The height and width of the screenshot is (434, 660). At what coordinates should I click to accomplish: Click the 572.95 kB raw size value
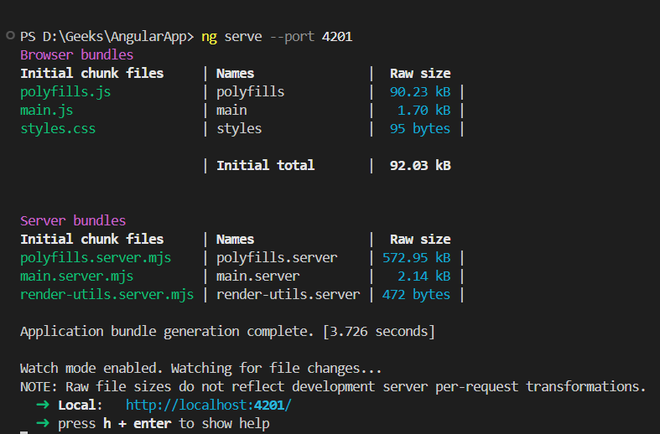(x=416, y=258)
